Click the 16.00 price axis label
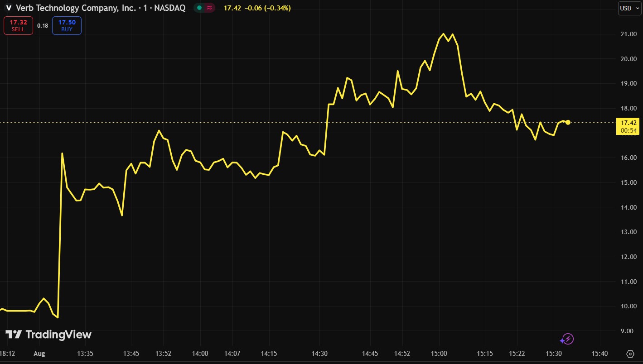Screen dimensions: 643x364 pos(628,158)
